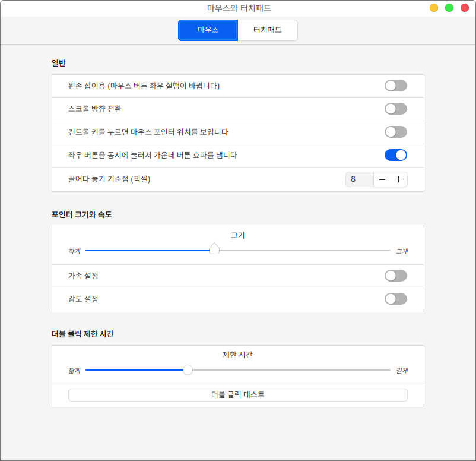Turn on 감도 설정 switch
The image size is (476, 461).
(395, 299)
